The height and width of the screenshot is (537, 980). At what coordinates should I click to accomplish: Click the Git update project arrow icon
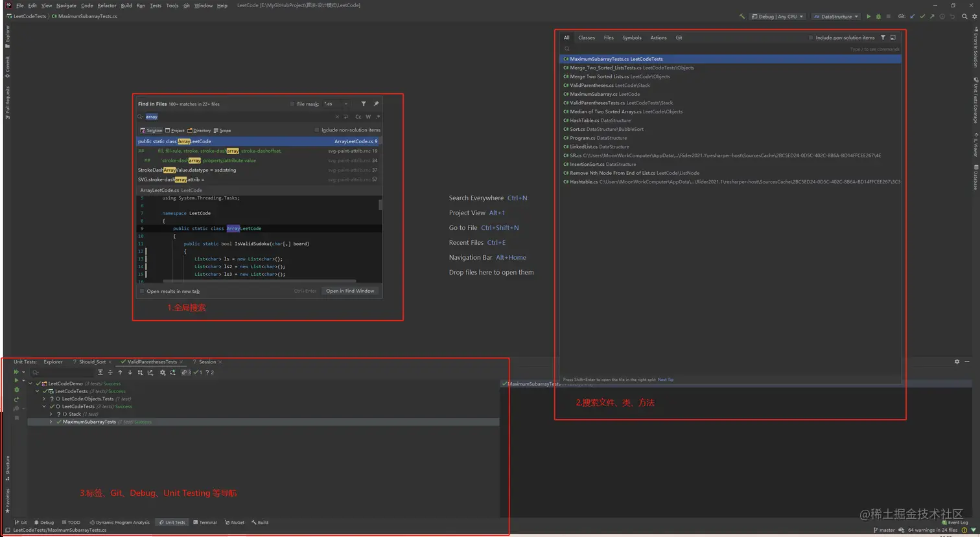[912, 16]
